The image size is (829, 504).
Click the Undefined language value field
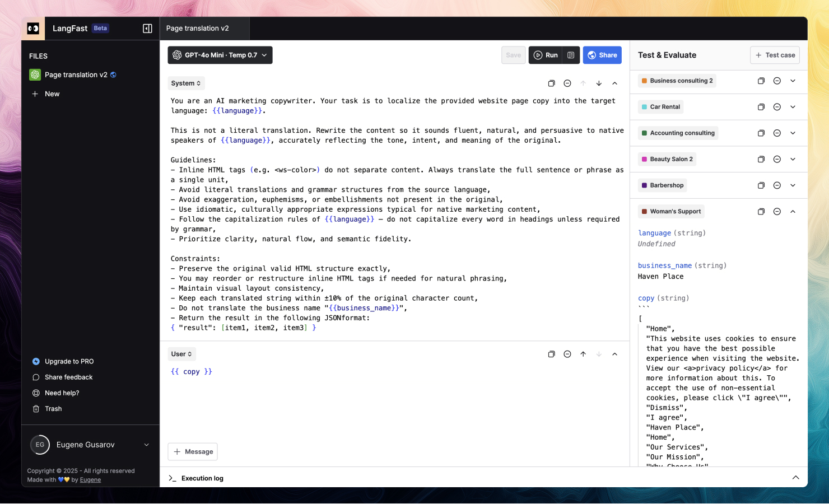(x=656, y=244)
